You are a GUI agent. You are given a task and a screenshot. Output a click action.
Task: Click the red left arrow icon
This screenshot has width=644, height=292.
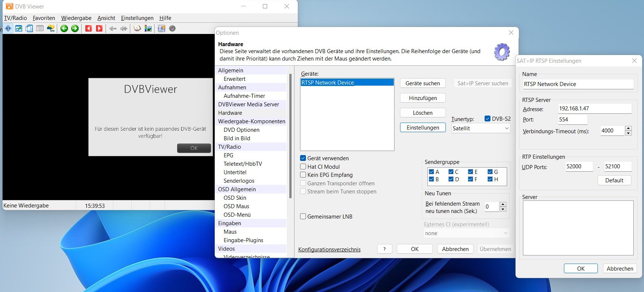click(x=89, y=28)
